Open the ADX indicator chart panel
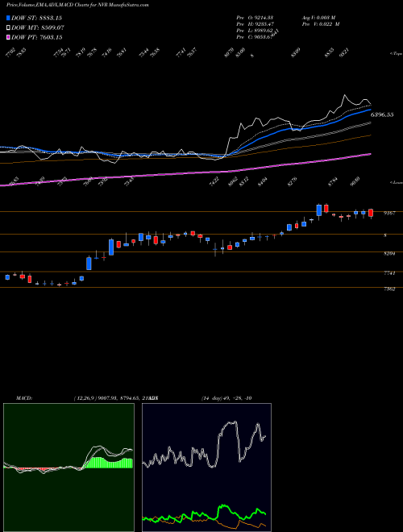This screenshot has height=532, width=403. 206,468
